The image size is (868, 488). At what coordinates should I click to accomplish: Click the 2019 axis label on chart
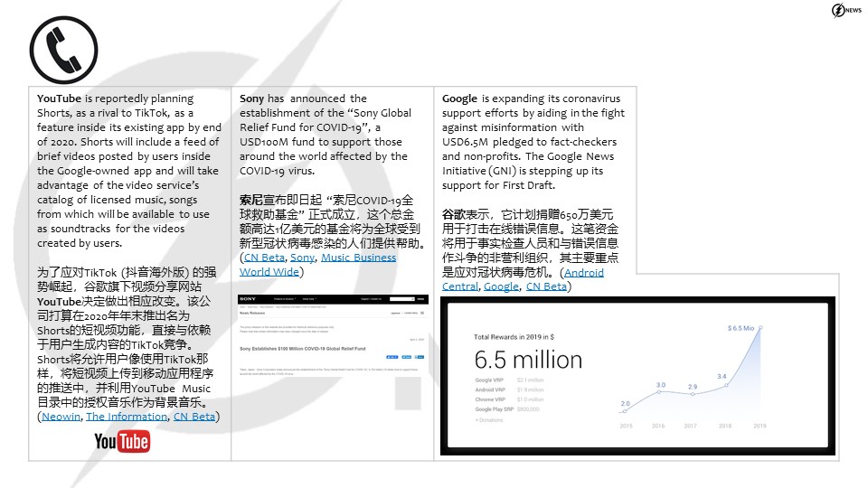(x=759, y=426)
